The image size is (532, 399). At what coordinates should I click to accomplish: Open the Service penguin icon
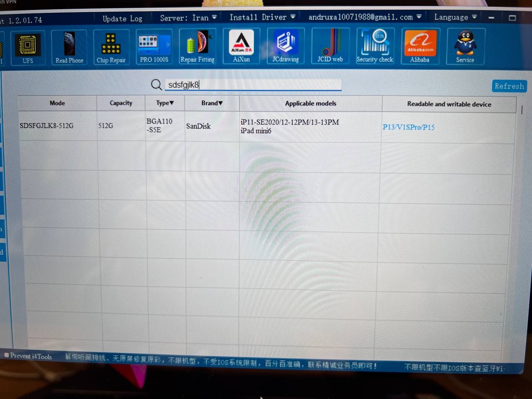(465, 46)
